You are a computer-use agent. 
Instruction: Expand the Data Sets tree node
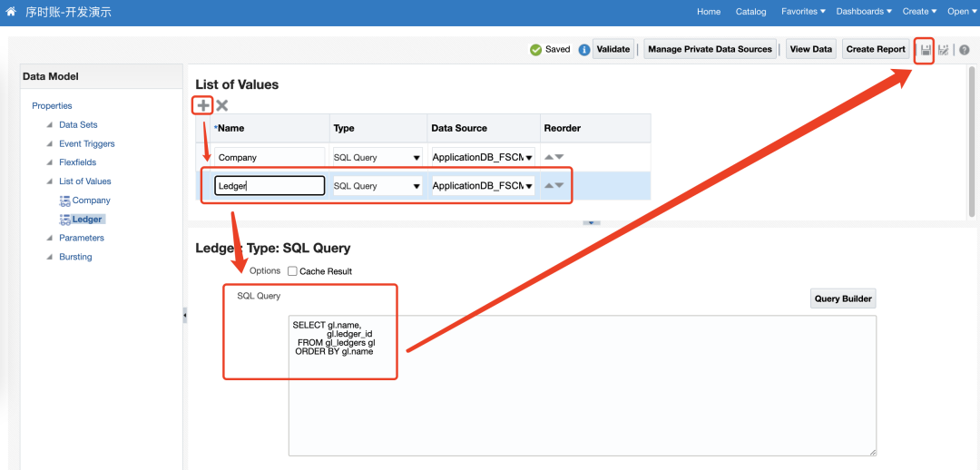(49, 125)
